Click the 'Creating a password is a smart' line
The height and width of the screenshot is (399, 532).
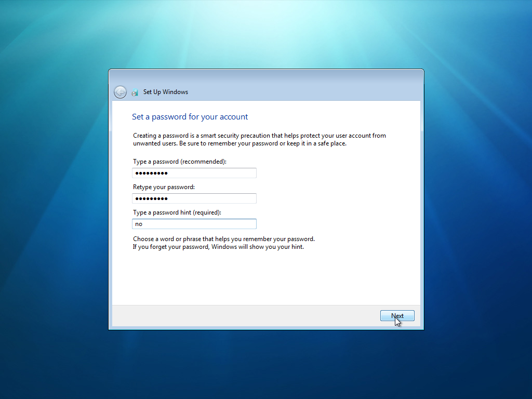(259, 136)
